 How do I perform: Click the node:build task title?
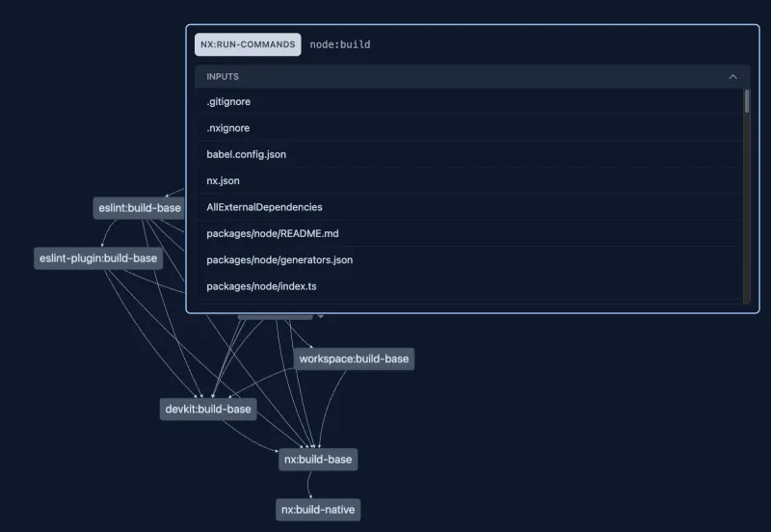point(339,44)
